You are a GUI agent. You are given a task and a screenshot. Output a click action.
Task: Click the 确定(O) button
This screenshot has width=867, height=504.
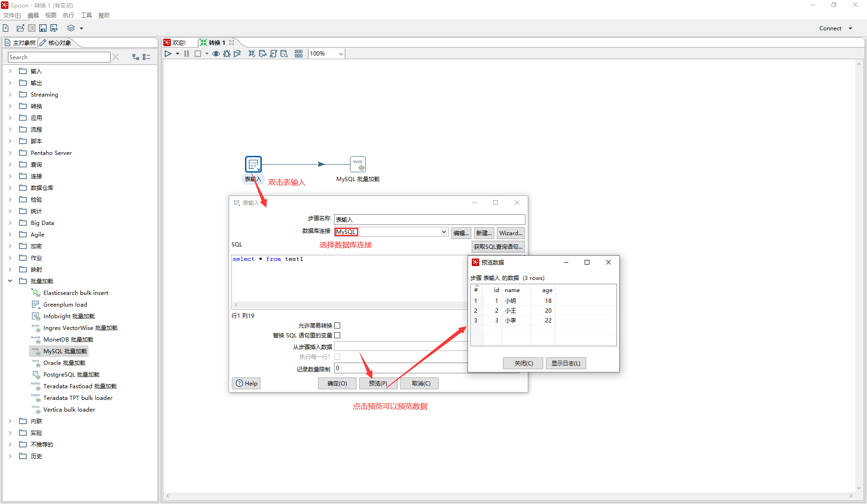pyautogui.click(x=337, y=384)
